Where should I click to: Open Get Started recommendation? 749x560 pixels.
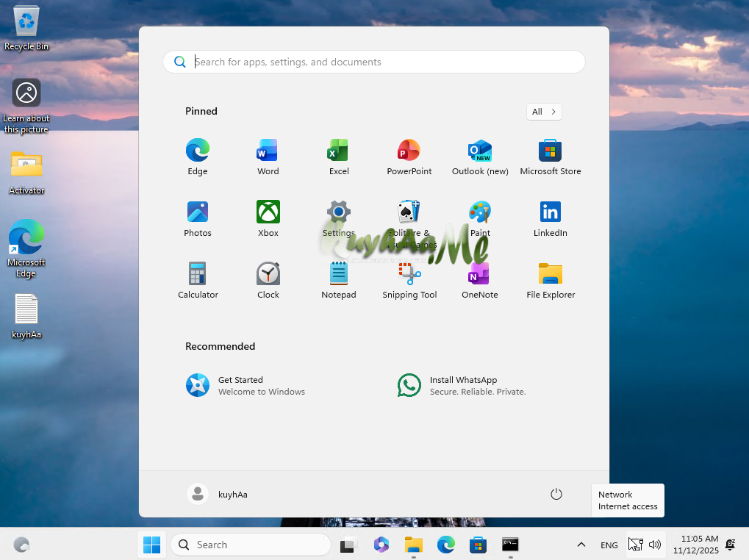pyautogui.click(x=245, y=385)
